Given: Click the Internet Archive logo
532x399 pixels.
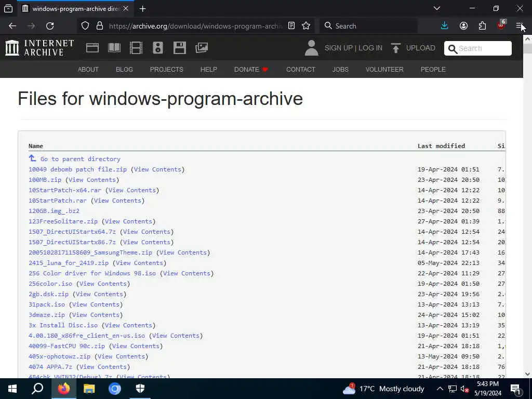Looking at the screenshot, I should click(x=39, y=47).
